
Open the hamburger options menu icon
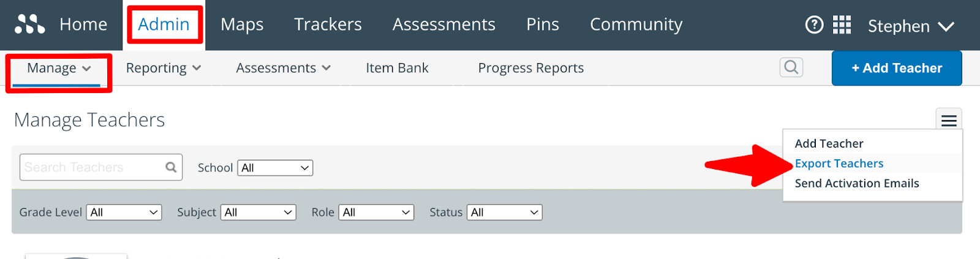(x=948, y=121)
